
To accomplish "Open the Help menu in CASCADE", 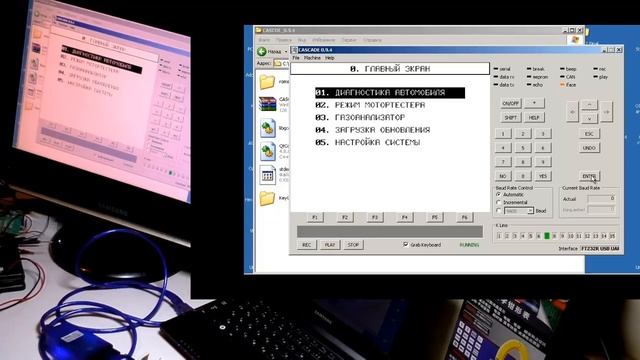I will pos(330,58).
